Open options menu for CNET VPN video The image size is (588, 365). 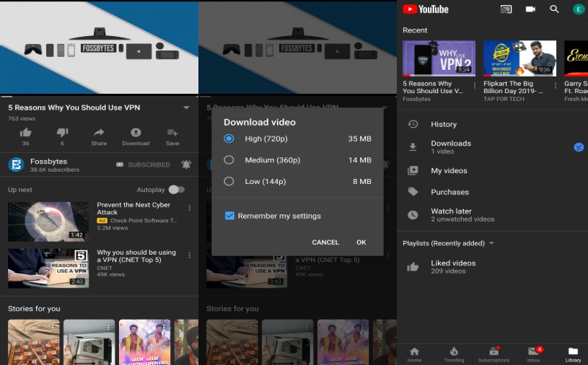pos(190,255)
